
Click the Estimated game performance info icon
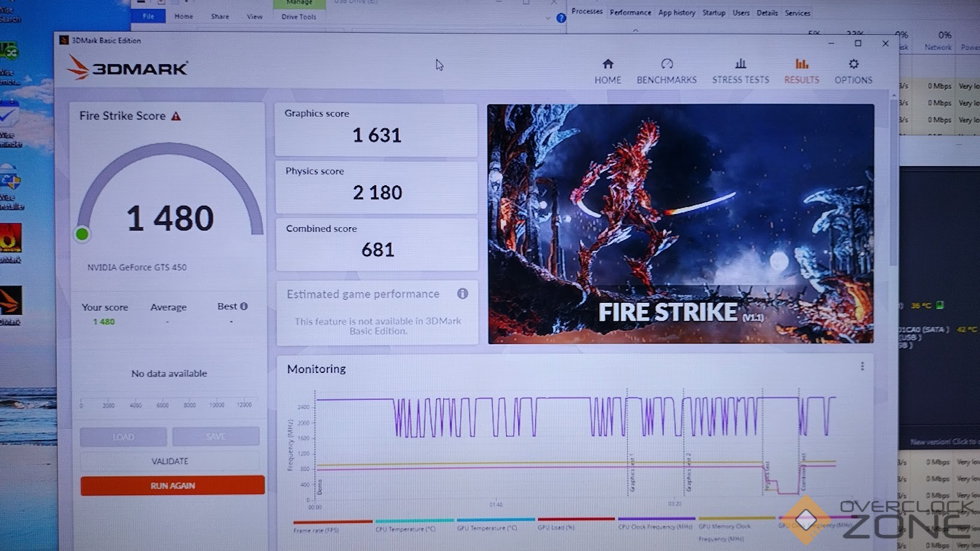(x=462, y=294)
